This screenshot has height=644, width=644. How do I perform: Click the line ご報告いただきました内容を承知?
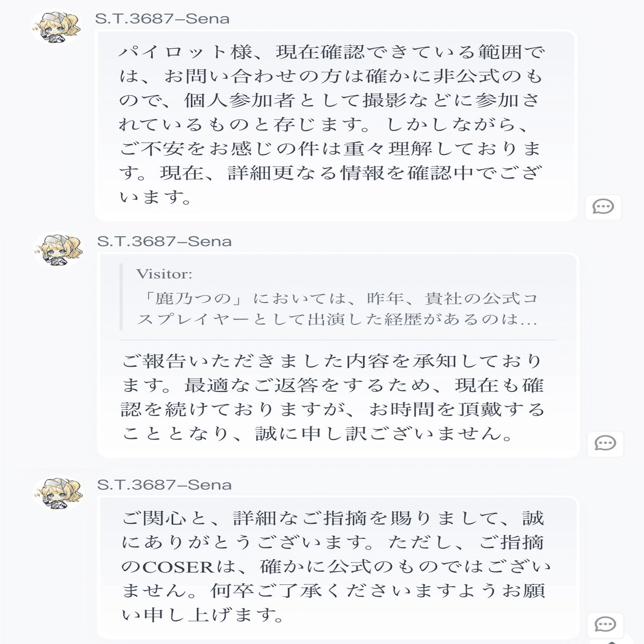click(x=333, y=361)
